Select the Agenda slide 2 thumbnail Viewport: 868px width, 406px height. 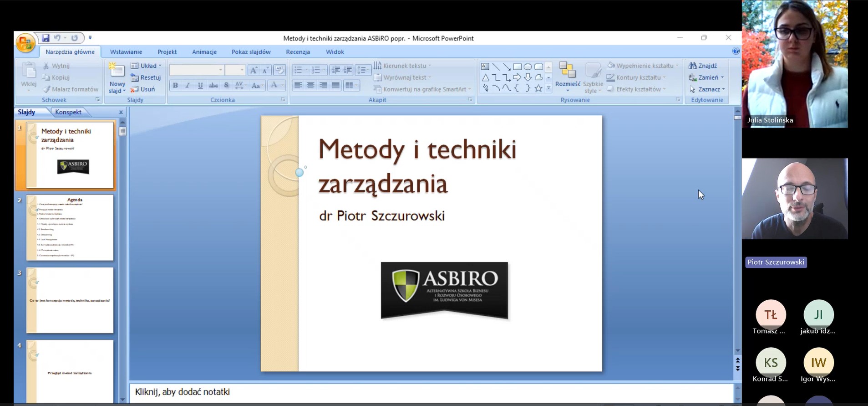point(70,228)
